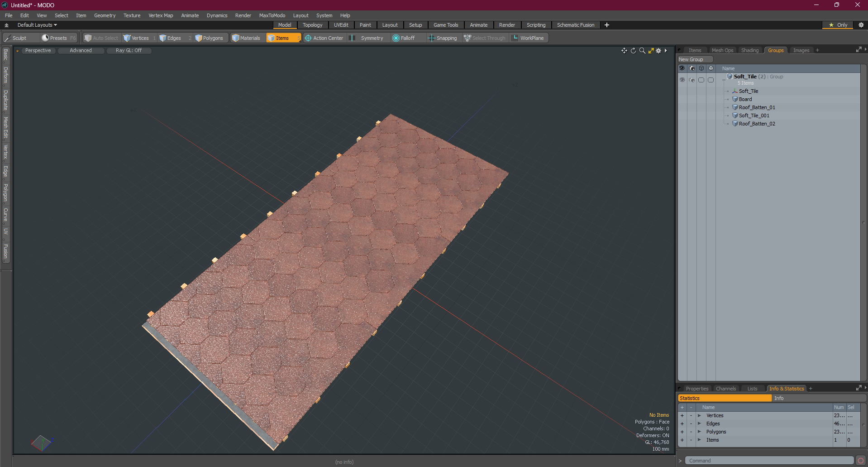
Task: Toggle the Only star filter button
Action: click(x=838, y=25)
